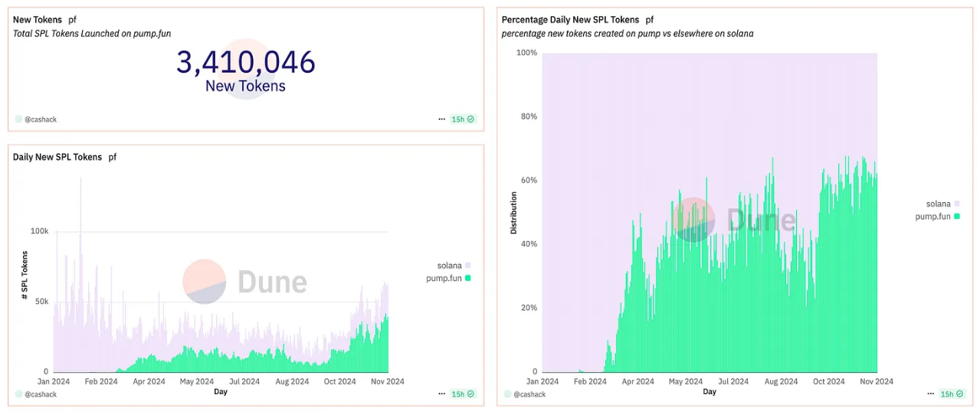
Task: Click the Day axis title under Daily chart
Action: point(221,392)
